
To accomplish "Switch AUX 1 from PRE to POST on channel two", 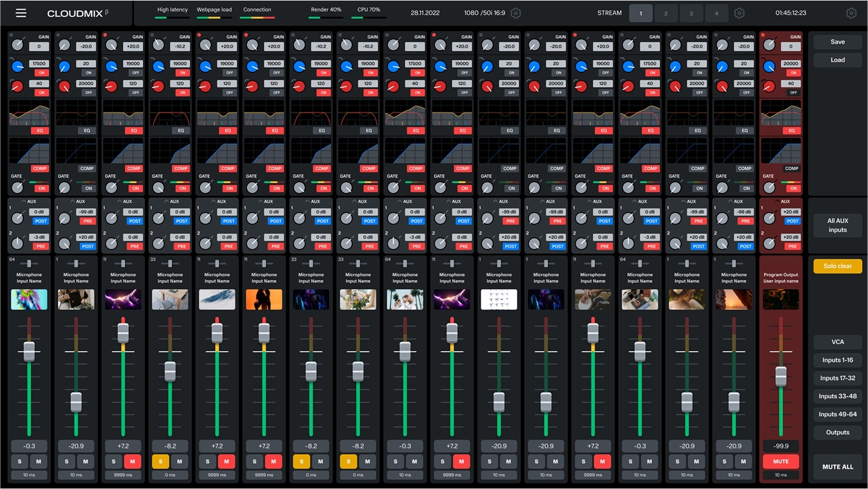I will [87, 221].
